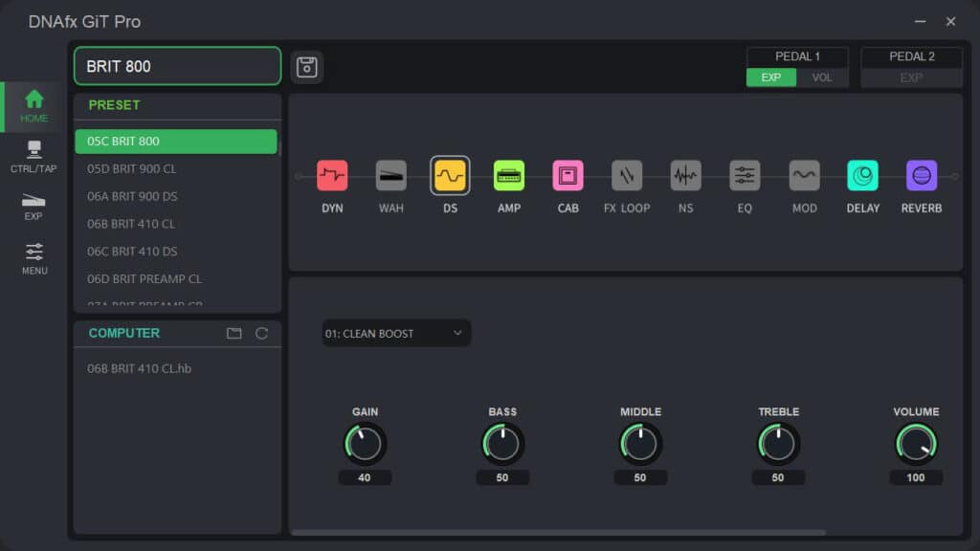Select the MOD modulation module icon
Screen dimensions: 980x551
(804, 176)
